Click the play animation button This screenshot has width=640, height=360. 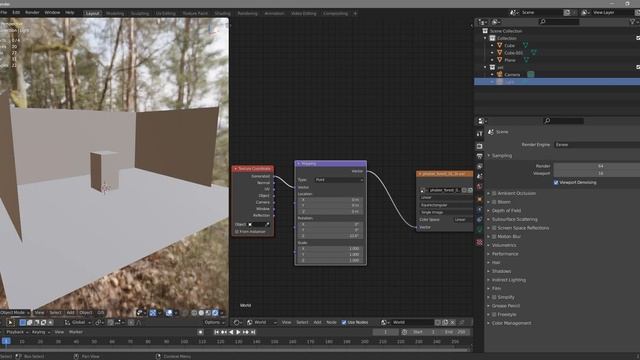(x=238, y=332)
